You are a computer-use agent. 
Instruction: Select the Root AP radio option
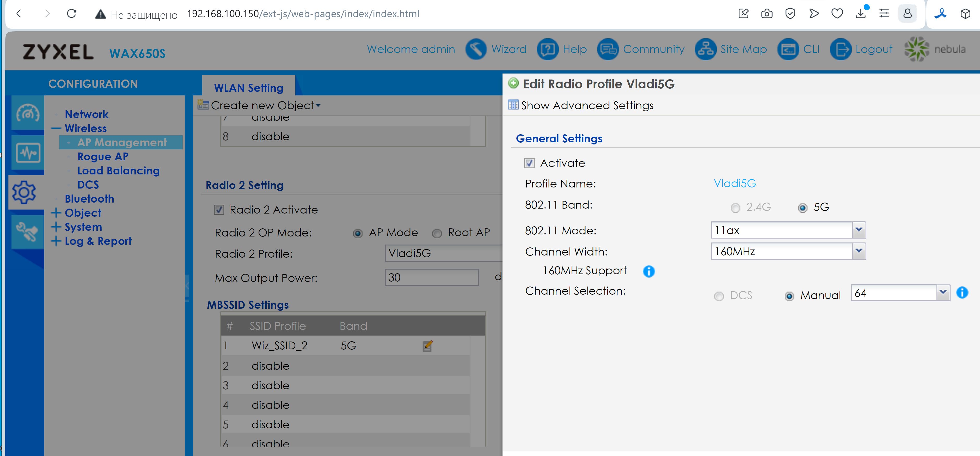coord(437,233)
